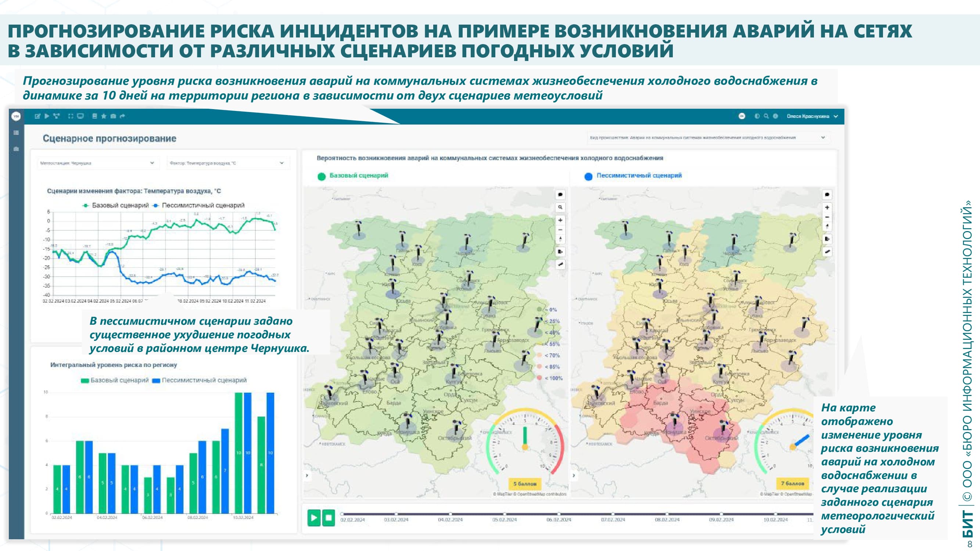Click the ruler measure tool on right map
980x551 pixels.
[827, 251]
